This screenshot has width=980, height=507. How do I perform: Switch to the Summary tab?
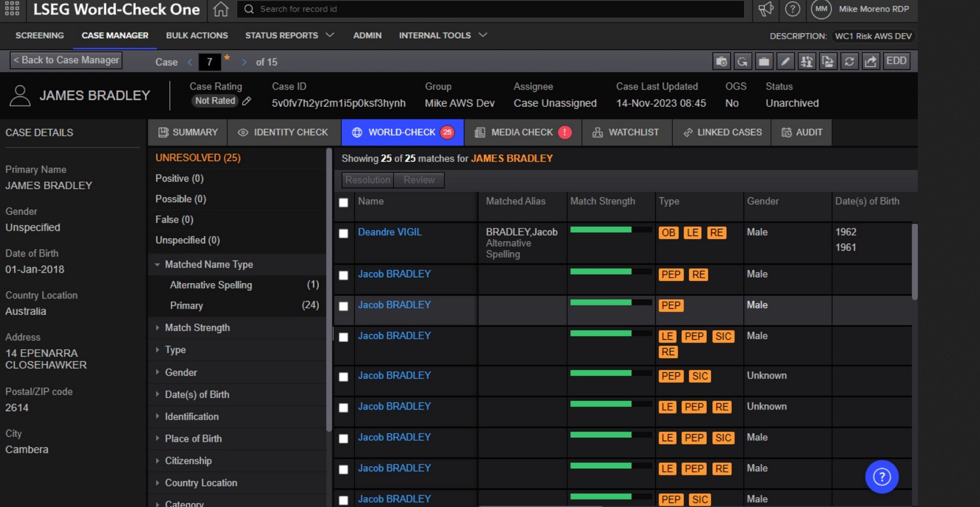tap(188, 132)
